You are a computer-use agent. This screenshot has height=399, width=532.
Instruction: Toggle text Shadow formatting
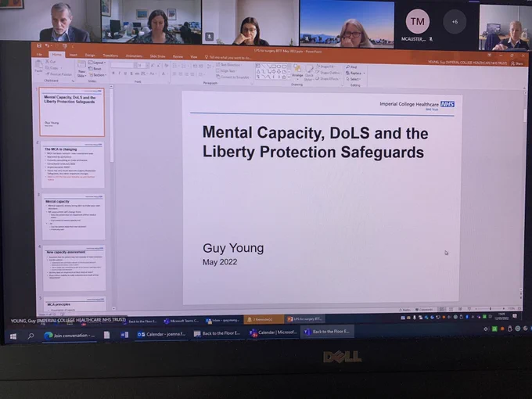(131, 74)
